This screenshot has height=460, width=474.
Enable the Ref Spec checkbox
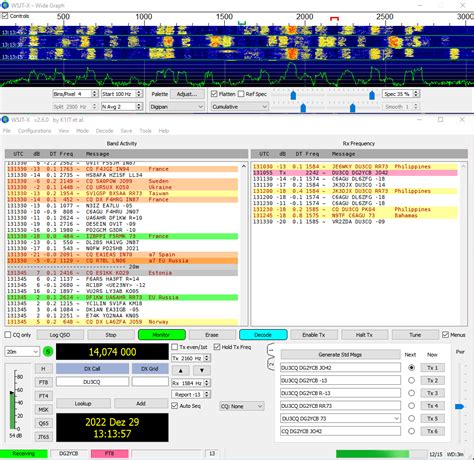241,94
